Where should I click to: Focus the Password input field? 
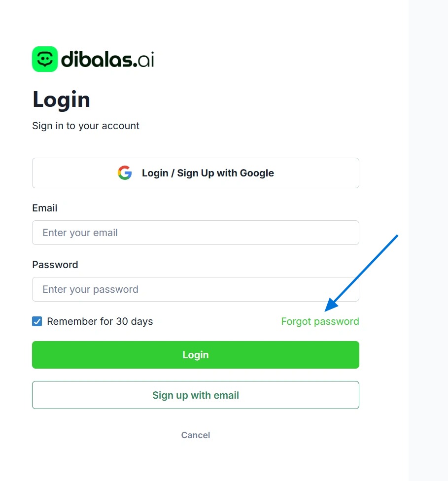click(x=196, y=289)
